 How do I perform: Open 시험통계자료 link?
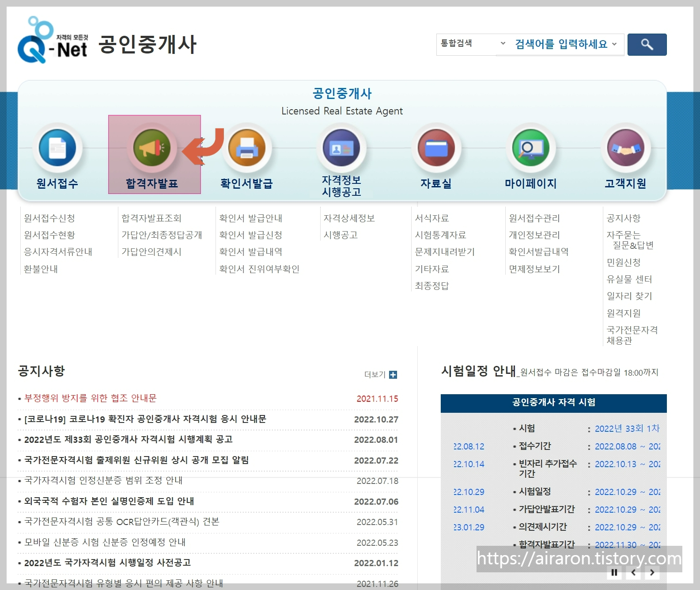click(441, 235)
